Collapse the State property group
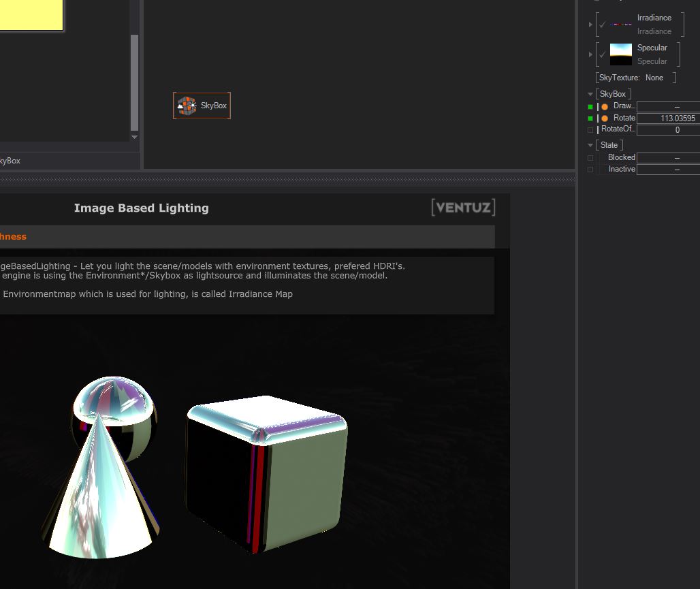Viewport: 700px width, 589px height. pos(590,145)
